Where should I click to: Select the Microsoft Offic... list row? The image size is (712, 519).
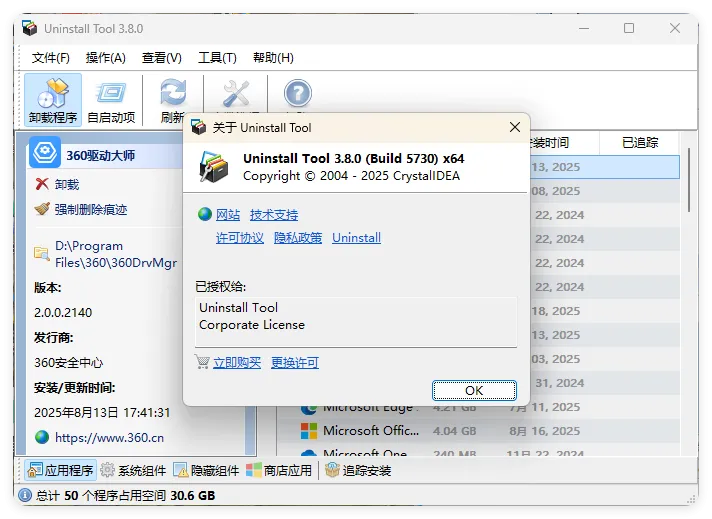479,430
